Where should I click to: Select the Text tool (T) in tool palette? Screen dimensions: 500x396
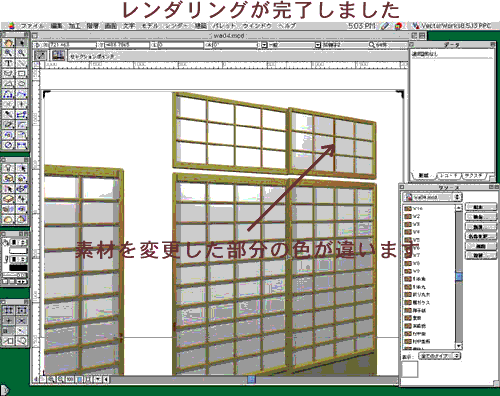coord(8,63)
